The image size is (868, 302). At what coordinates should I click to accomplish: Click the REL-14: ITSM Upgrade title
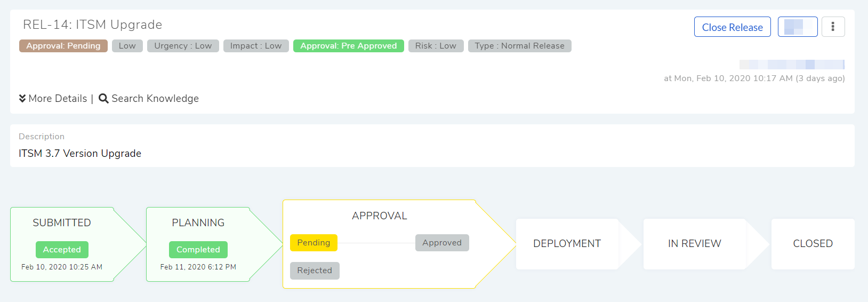coord(93,25)
